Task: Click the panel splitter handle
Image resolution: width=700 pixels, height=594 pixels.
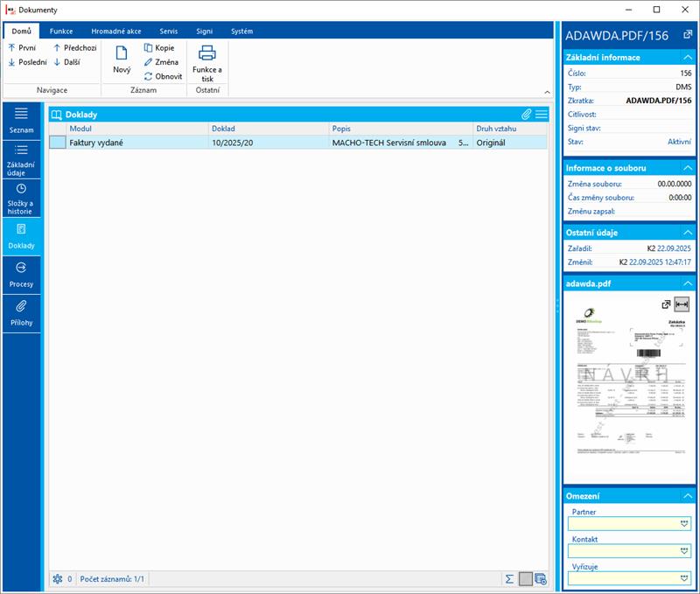Action: [557, 305]
